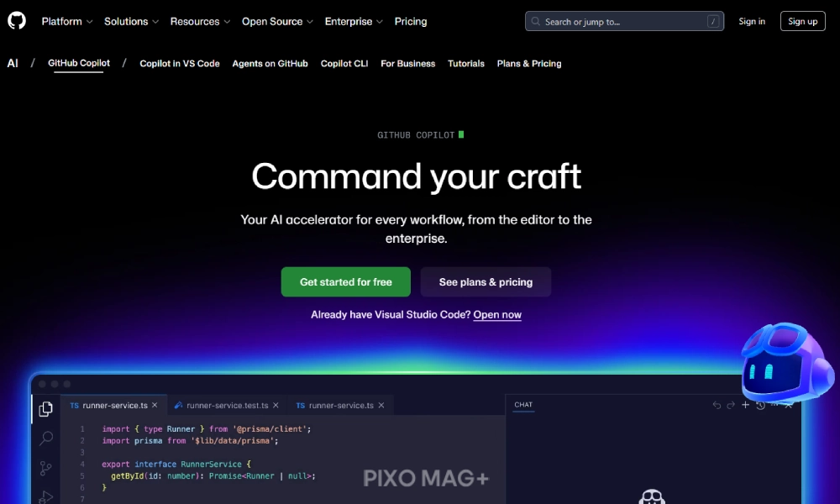Click the Copilot mascot head at the page edge

(786, 362)
